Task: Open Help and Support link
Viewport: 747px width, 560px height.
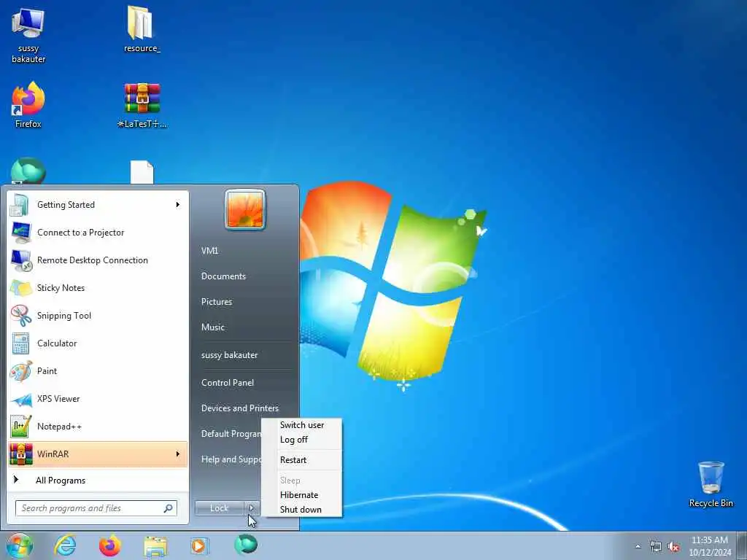Action: (x=231, y=459)
